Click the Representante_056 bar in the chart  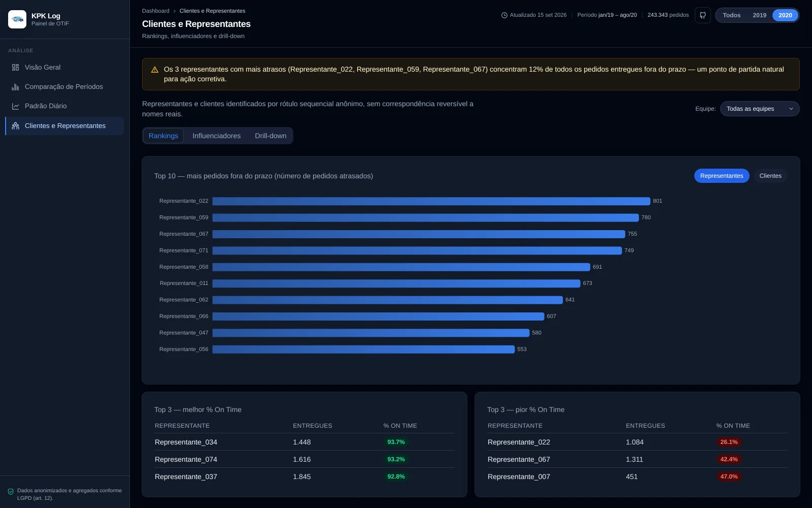click(363, 350)
